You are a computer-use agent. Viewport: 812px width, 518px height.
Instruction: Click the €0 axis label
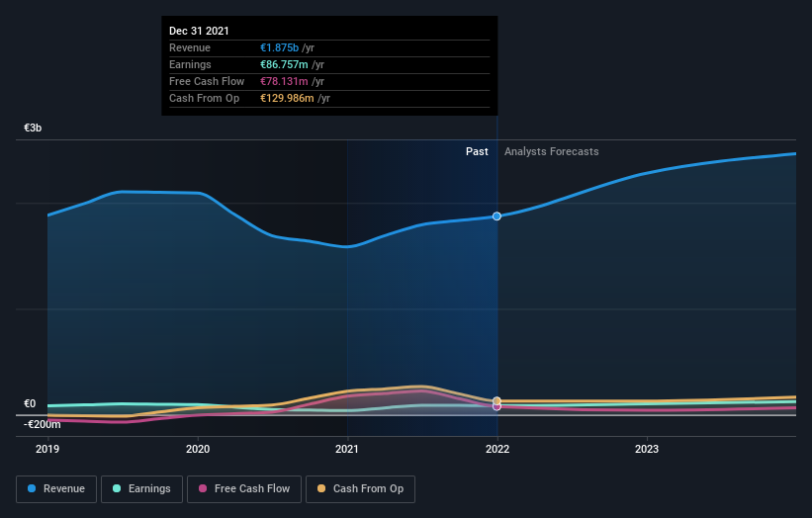click(x=30, y=403)
